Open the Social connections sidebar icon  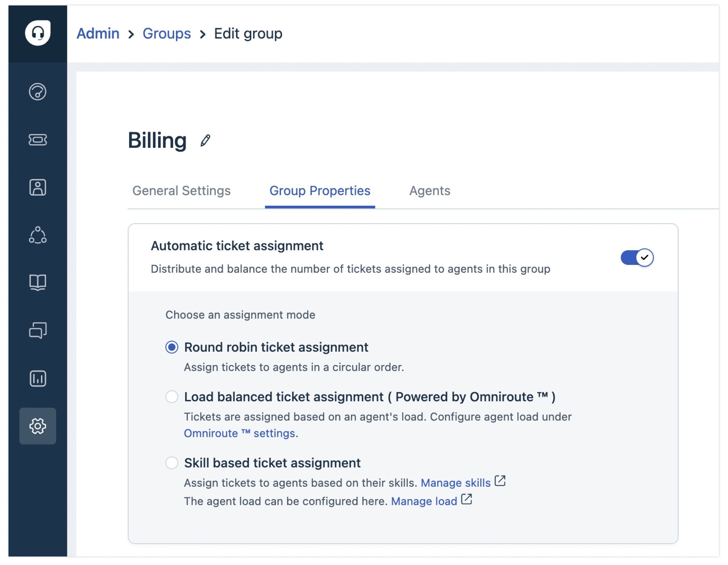pyautogui.click(x=38, y=235)
